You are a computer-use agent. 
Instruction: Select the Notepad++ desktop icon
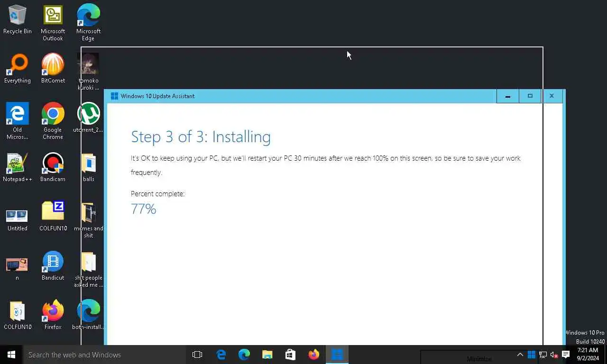click(x=18, y=168)
